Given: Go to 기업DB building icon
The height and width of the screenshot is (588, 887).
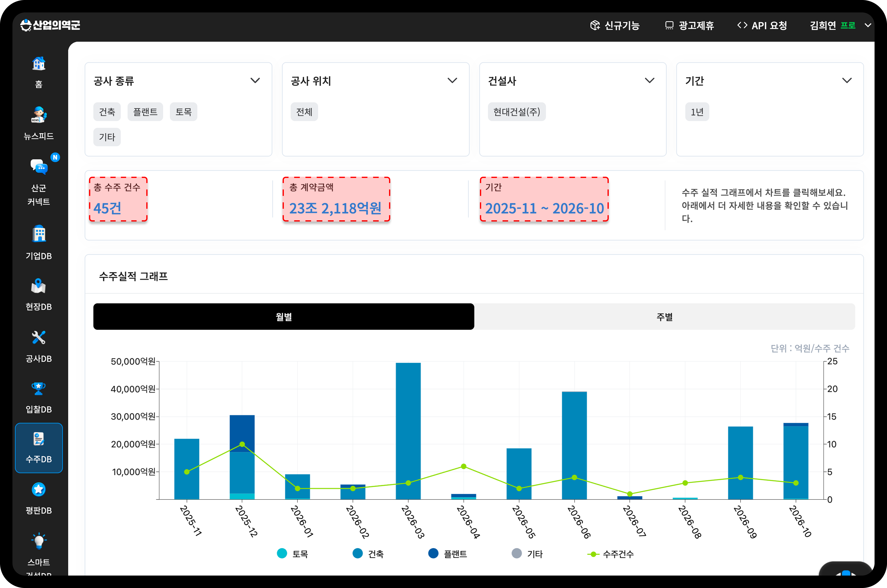Looking at the screenshot, I should 39,234.
